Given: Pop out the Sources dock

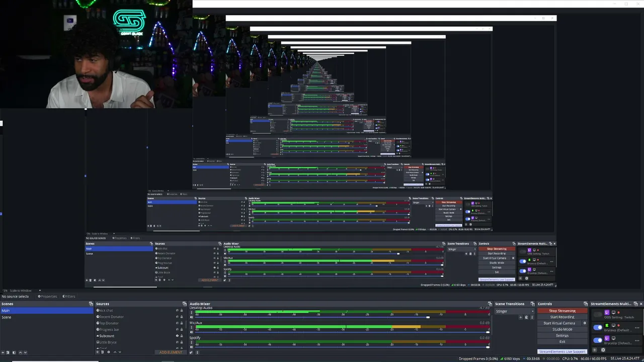Looking at the screenshot, I should coord(185,304).
